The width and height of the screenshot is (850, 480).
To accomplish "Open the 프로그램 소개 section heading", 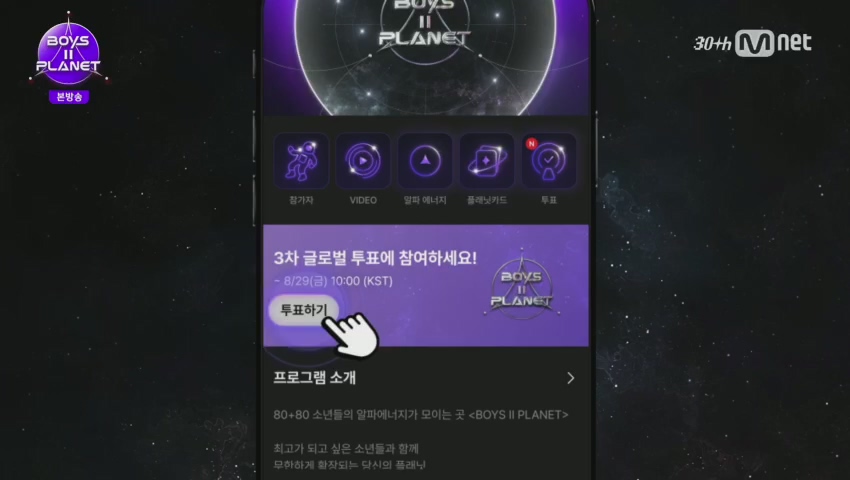I will (x=314, y=377).
